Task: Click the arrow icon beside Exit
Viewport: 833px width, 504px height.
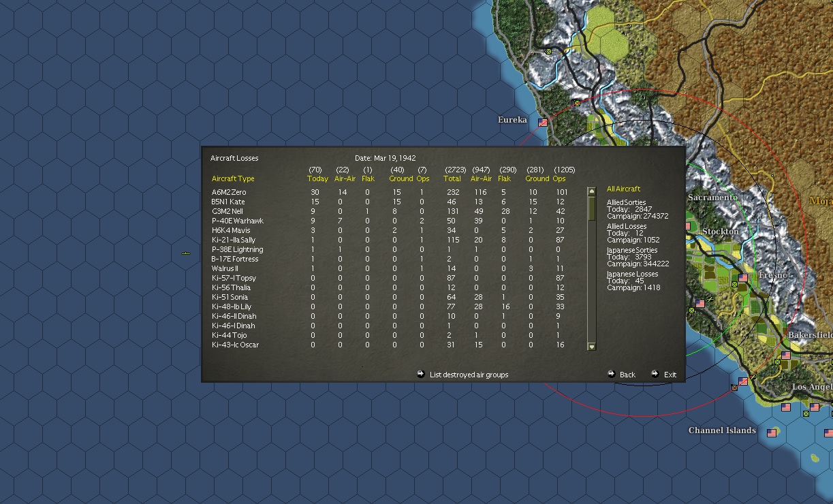Action: [x=655, y=374]
